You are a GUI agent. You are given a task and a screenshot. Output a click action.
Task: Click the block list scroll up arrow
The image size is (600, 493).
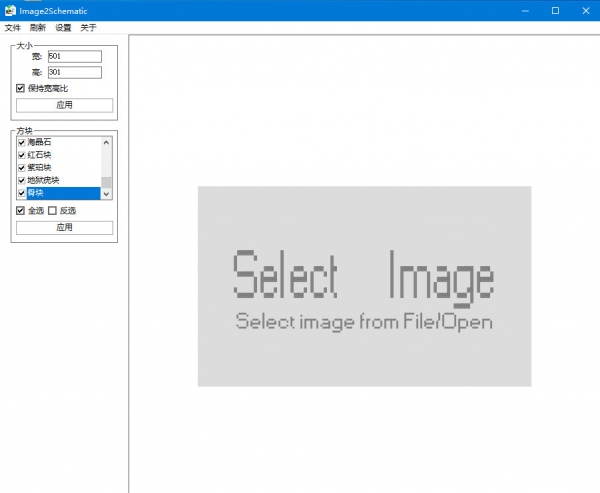tap(106, 142)
